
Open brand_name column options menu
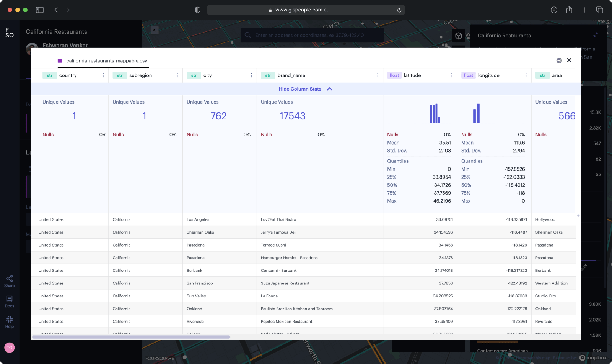click(378, 75)
